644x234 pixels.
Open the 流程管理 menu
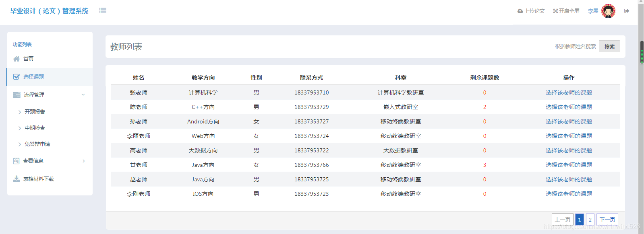34,95
